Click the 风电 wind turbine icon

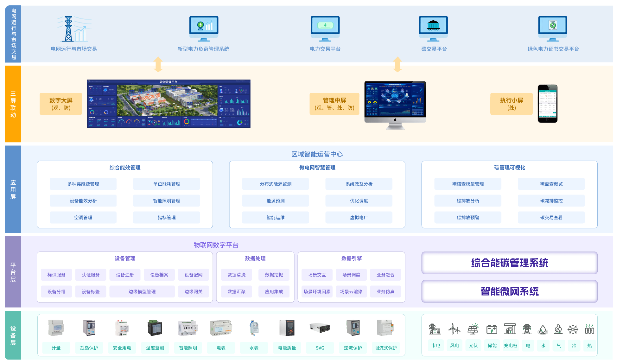pyautogui.click(x=454, y=329)
